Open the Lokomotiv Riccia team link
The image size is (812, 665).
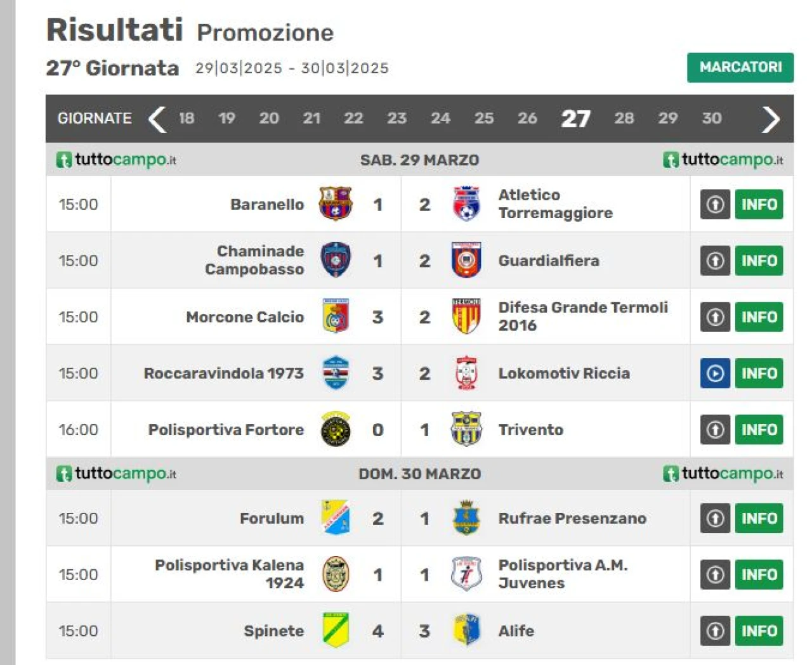[564, 373]
